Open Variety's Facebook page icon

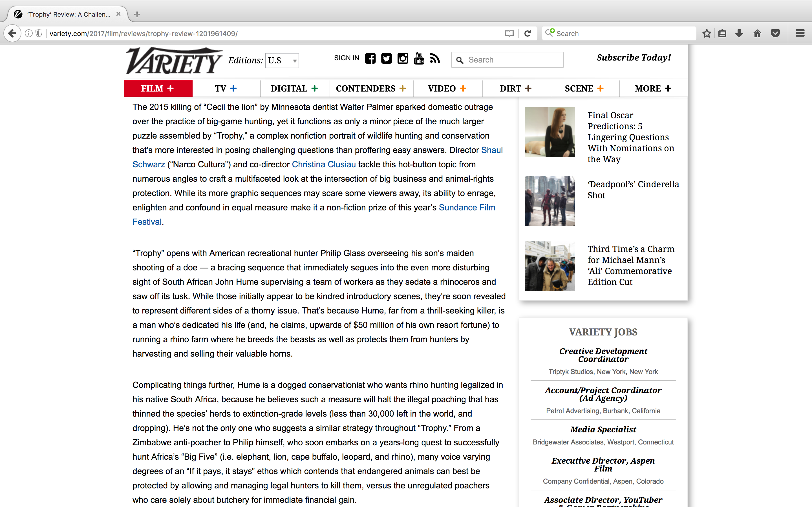tap(370, 59)
